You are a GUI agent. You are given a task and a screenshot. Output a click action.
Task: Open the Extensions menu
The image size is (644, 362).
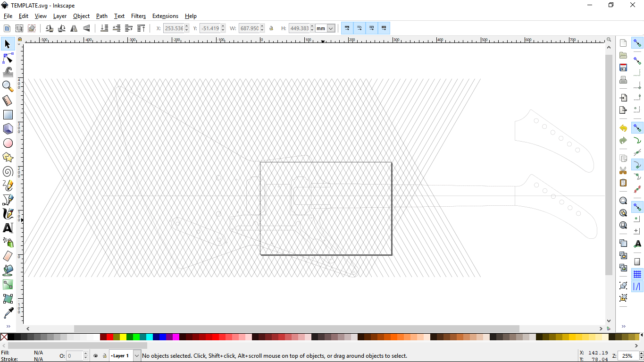[x=165, y=16]
